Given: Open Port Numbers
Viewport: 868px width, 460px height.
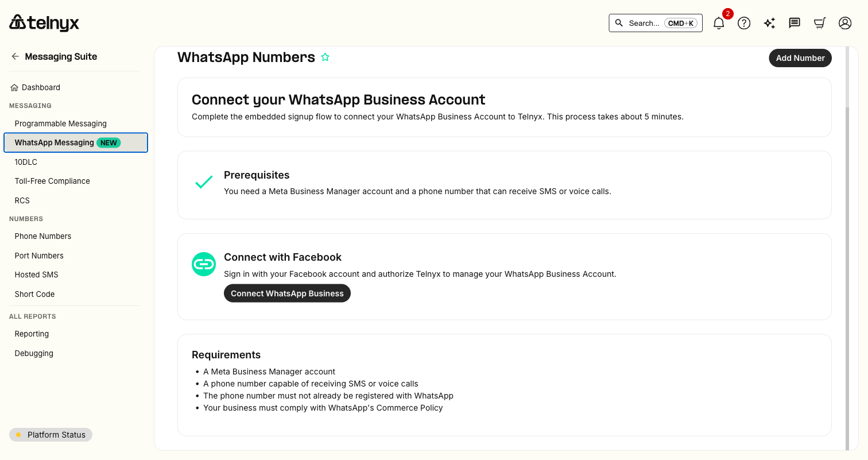Looking at the screenshot, I should pyautogui.click(x=39, y=256).
